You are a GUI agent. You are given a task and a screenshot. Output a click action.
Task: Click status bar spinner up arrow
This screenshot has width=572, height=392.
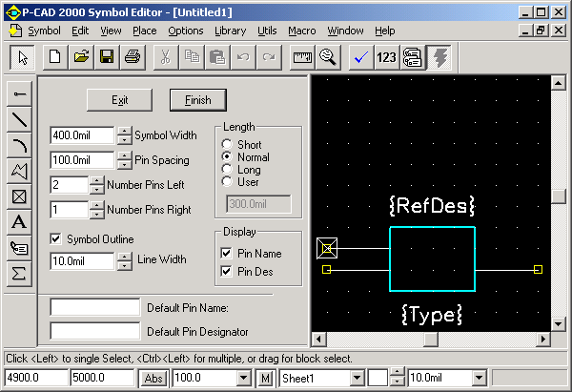tap(397, 372)
